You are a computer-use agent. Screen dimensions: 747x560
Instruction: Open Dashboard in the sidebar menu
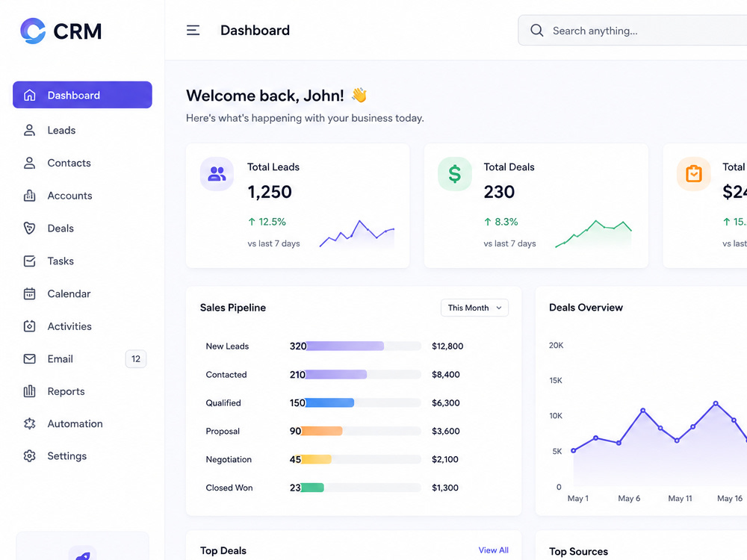pos(82,95)
